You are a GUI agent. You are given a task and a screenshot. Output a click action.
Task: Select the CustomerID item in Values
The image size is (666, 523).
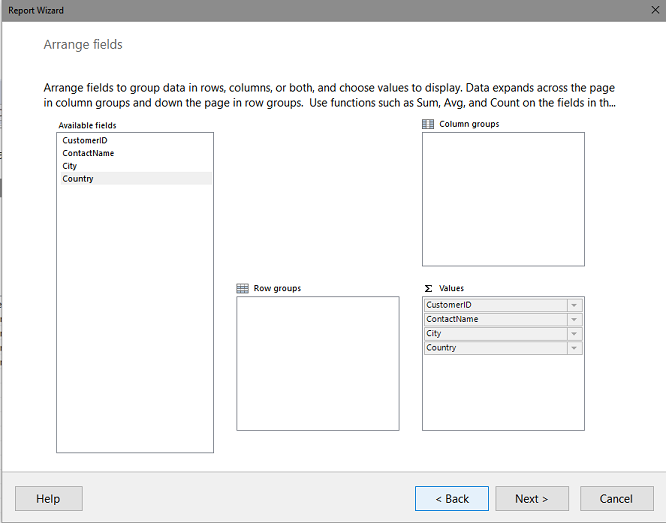(496, 305)
